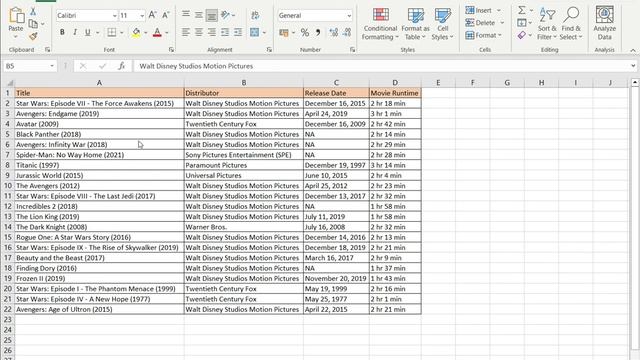Viewport: 640px width, 360px height.
Task: Click the Merge & Center icon
Action: [255, 32]
